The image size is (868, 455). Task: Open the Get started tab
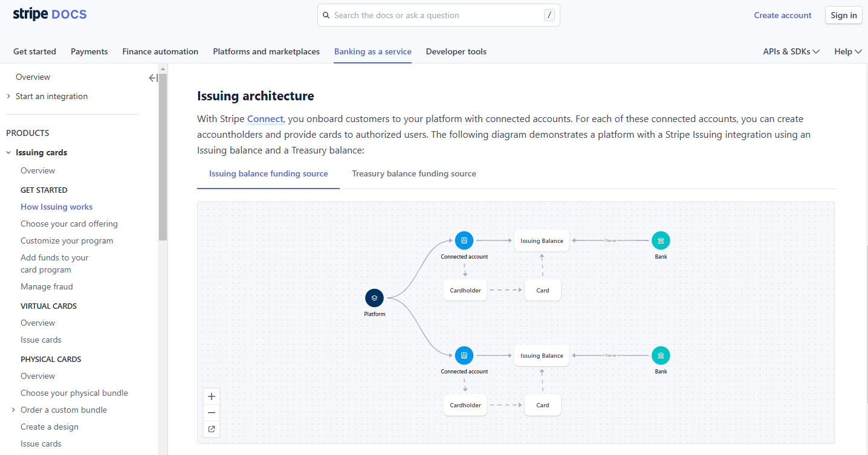[34, 52]
